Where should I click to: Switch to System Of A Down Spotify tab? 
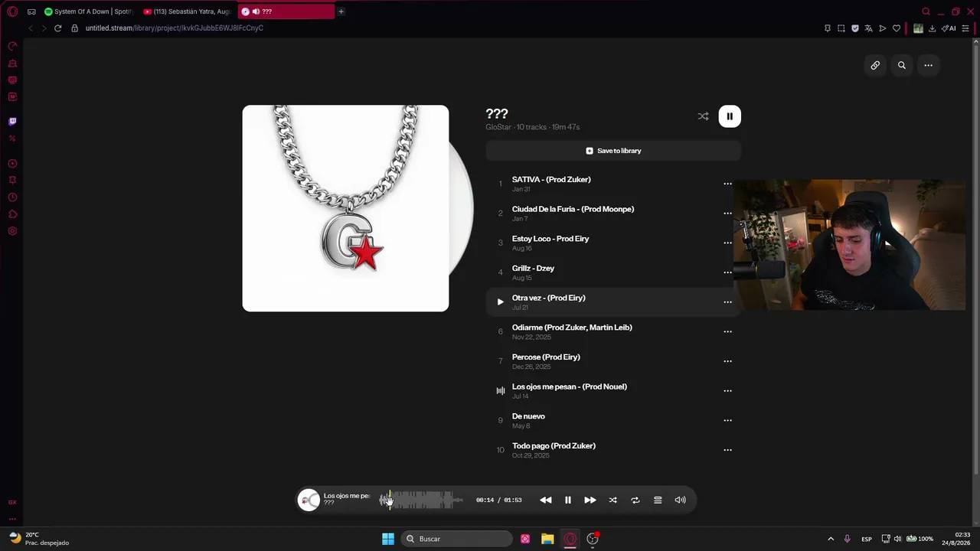click(x=89, y=11)
